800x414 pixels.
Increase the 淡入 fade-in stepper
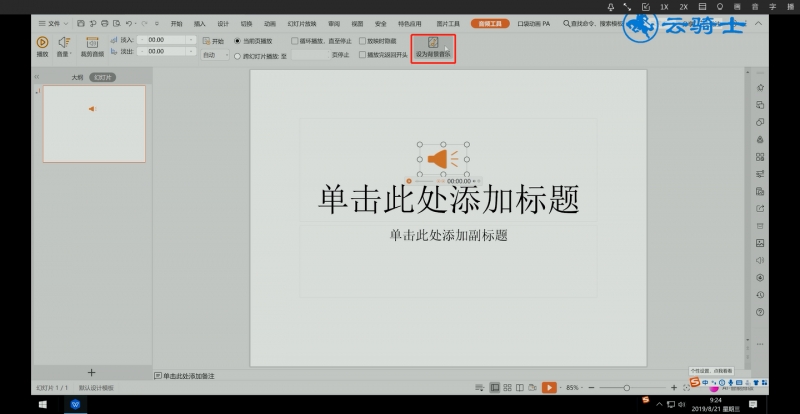pyautogui.click(x=191, y=39)
